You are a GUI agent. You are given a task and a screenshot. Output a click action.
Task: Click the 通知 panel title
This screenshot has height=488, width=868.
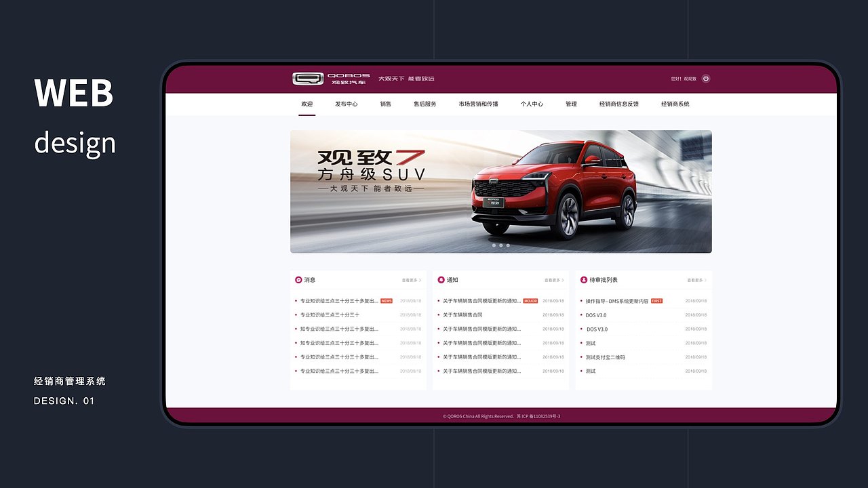pyautogui.click(x=452, y=280)
